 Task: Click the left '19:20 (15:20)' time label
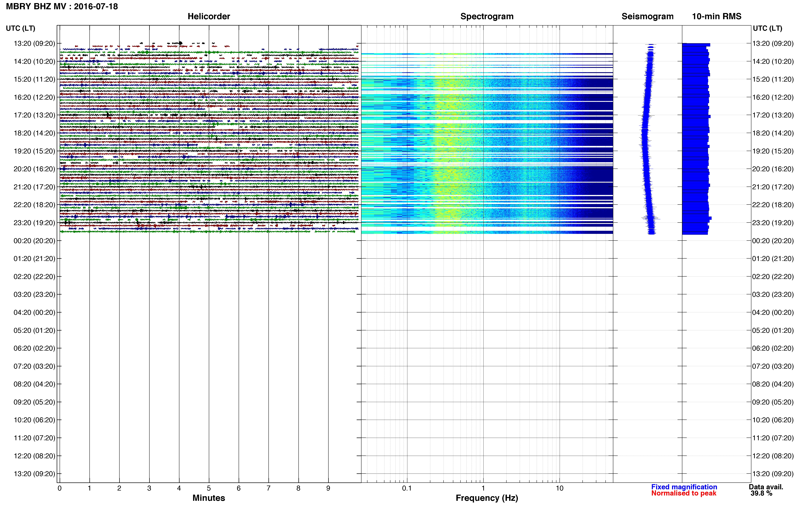[x=34, y=151]
